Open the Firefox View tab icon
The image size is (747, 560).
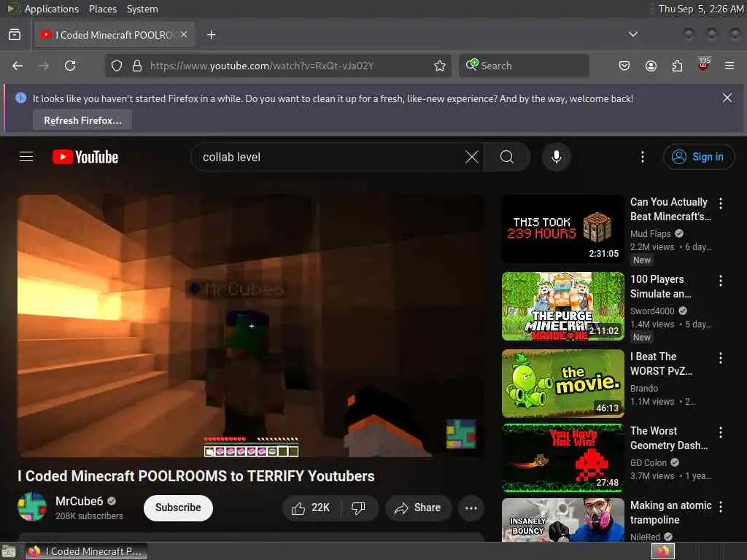tap(15, 35)
